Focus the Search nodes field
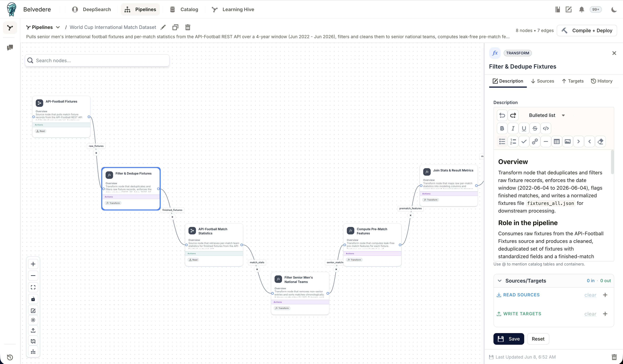Screen dimensions: 623x364 [x=97, y=61]
